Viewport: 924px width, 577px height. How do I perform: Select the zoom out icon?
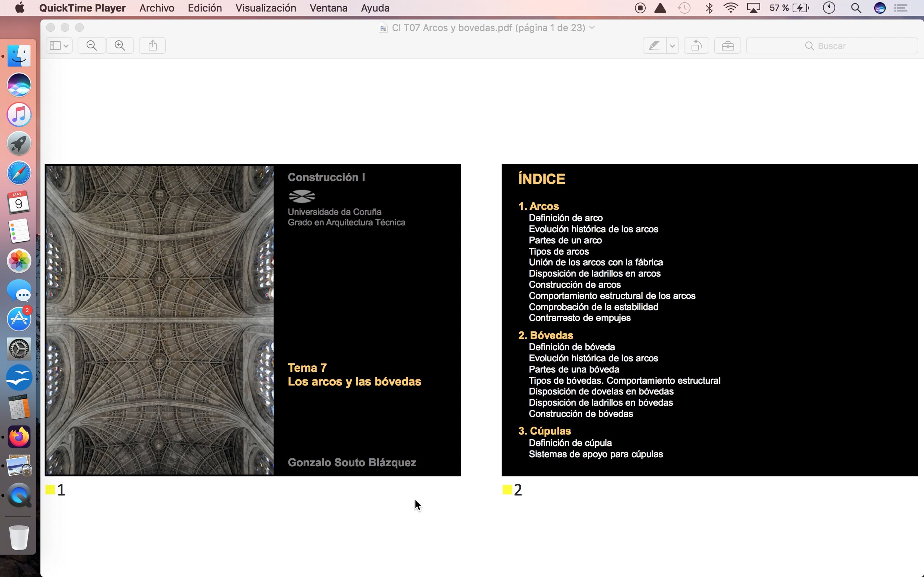(x=91, y=45)
